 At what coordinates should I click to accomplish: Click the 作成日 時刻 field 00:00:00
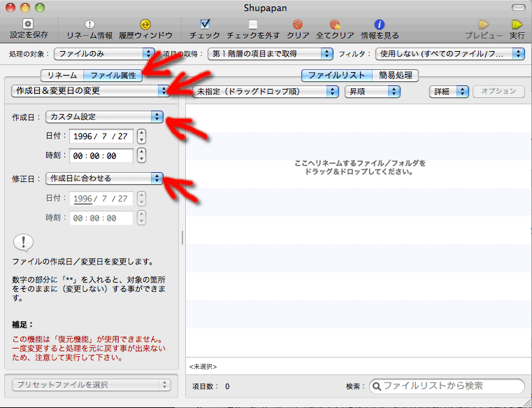(x=101, y=156)
